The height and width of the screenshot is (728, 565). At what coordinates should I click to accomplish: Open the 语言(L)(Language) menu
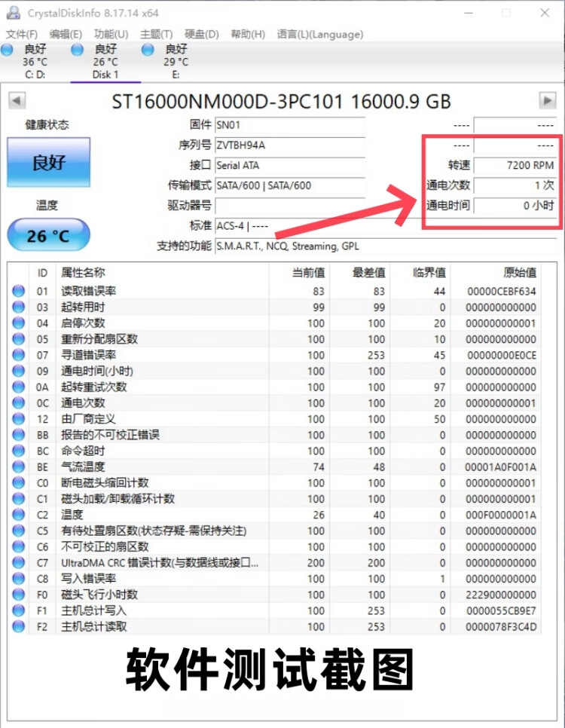pyautogui.click(x=320, y=35)
